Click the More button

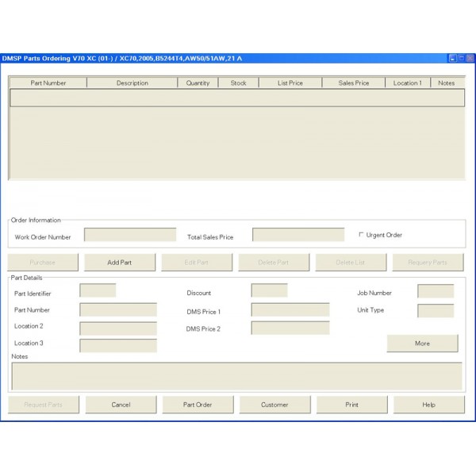pos(422,344)
